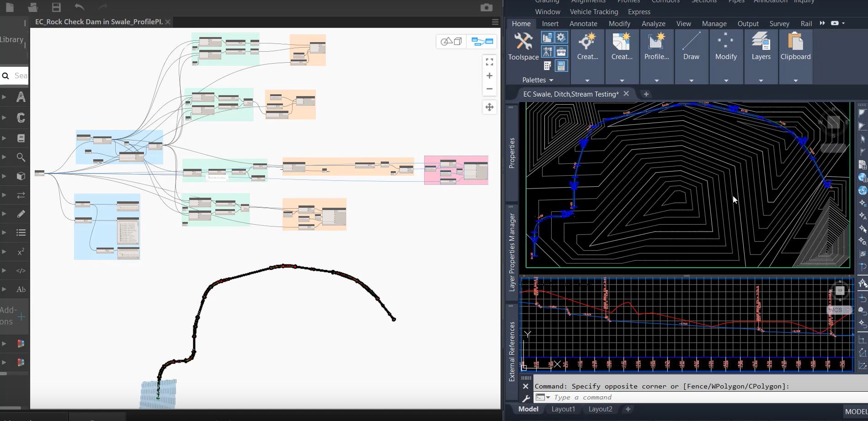Viewport: 868px width, 421px height.
Task: Click the Dynamo library search box
Action: 14,76
